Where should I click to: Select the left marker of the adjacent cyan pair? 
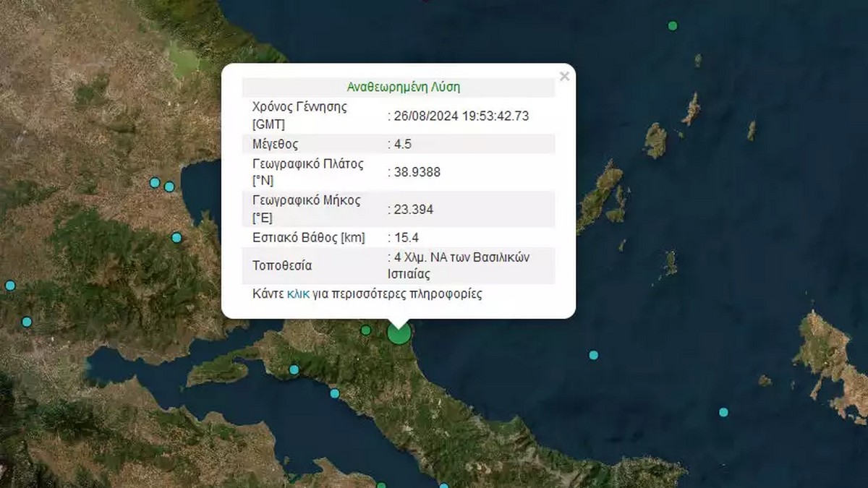click(155, 183)
